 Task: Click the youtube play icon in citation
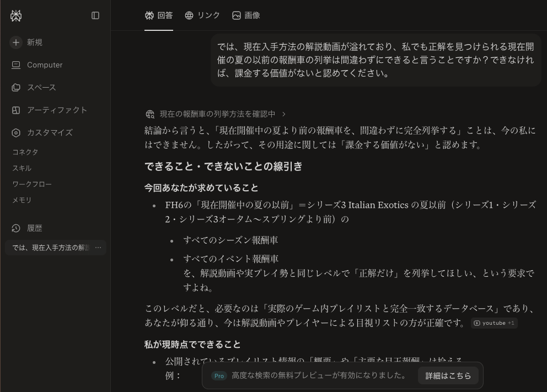click(477, 323)
